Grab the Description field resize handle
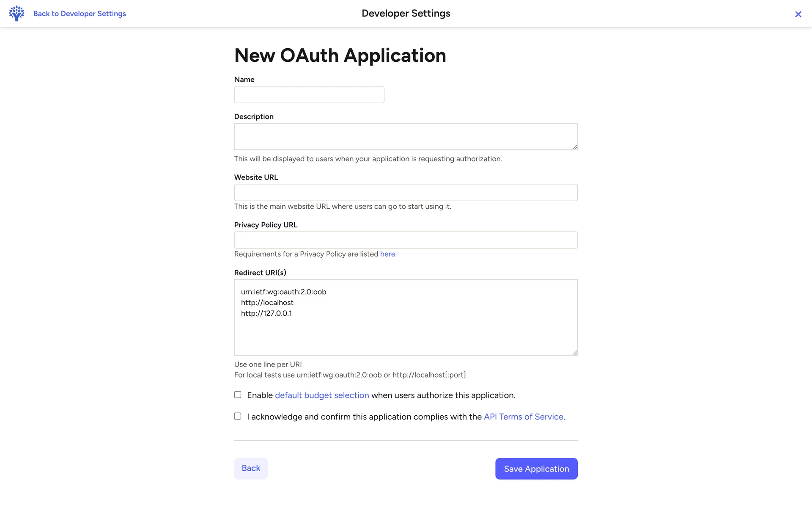 (x=575, y=147)
